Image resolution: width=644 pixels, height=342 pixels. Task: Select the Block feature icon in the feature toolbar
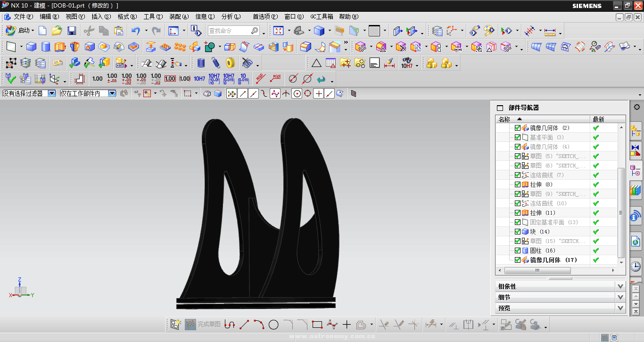click(x=31, y=47)
